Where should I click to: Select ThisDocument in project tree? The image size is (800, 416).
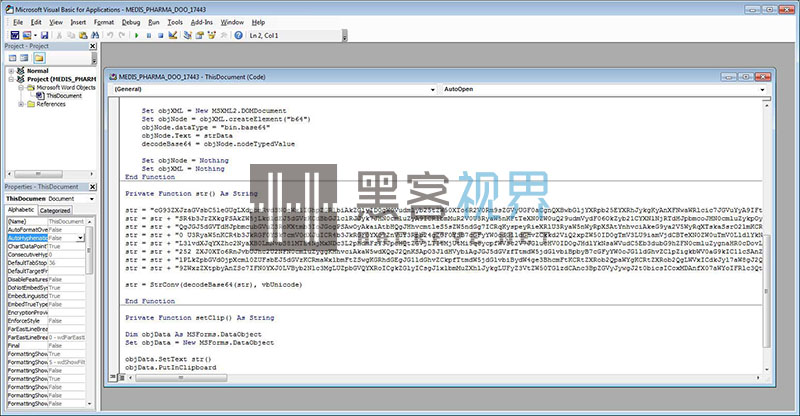click(x=64, y=96)
